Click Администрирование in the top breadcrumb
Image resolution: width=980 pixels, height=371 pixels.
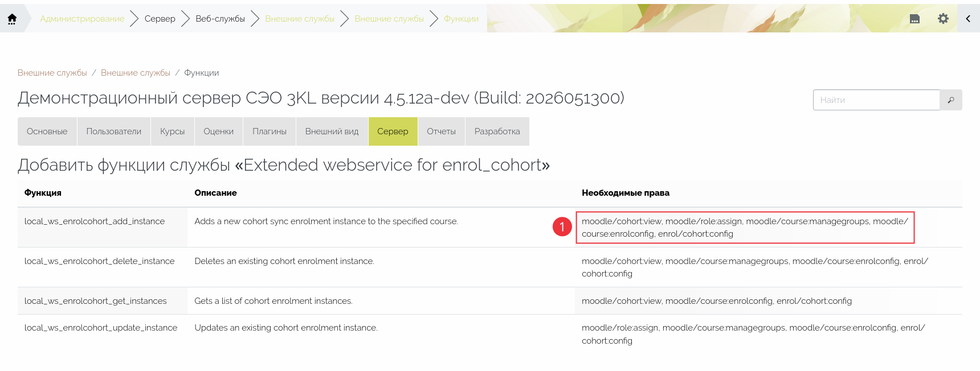82,19
